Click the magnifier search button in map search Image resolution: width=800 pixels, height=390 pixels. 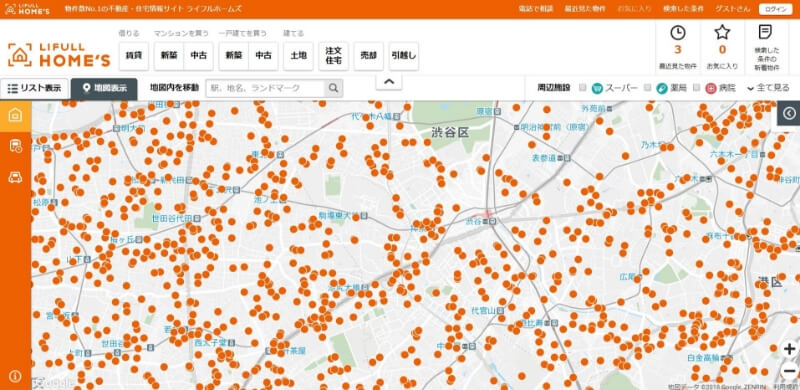point(333,88)
